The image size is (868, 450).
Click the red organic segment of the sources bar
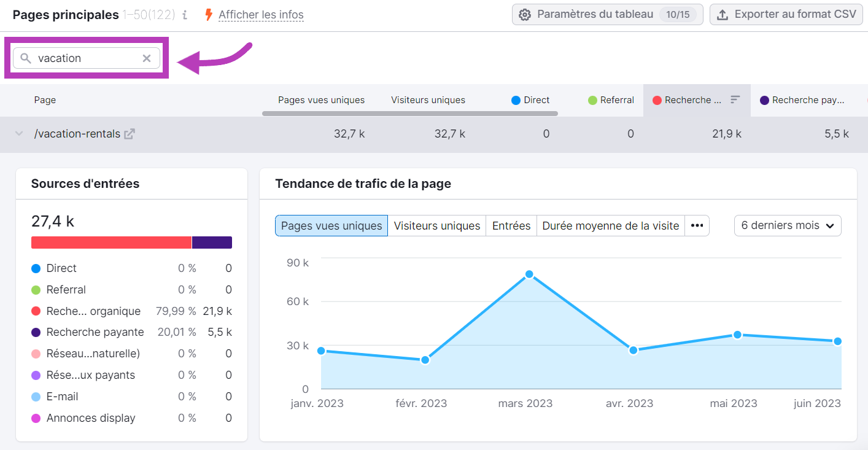click(x=110, y=242)
